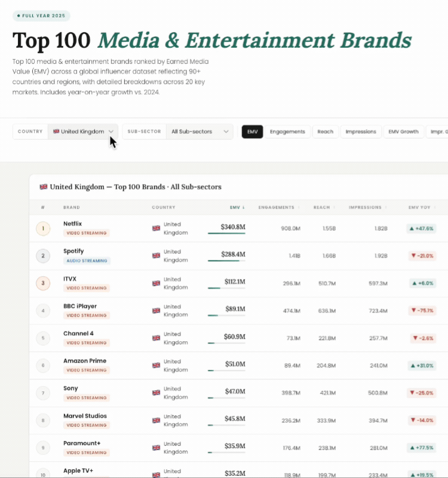The image size is (448, 478).
Task: Sort table by EMV column header
Action: pyautogui.click(x=237, y=207)
